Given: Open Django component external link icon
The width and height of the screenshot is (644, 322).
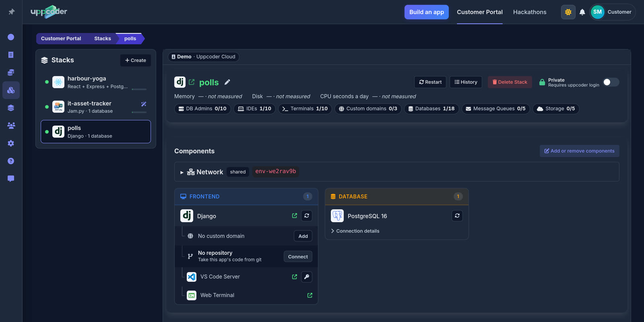Looking at the screenshot, I should point(295,216).
